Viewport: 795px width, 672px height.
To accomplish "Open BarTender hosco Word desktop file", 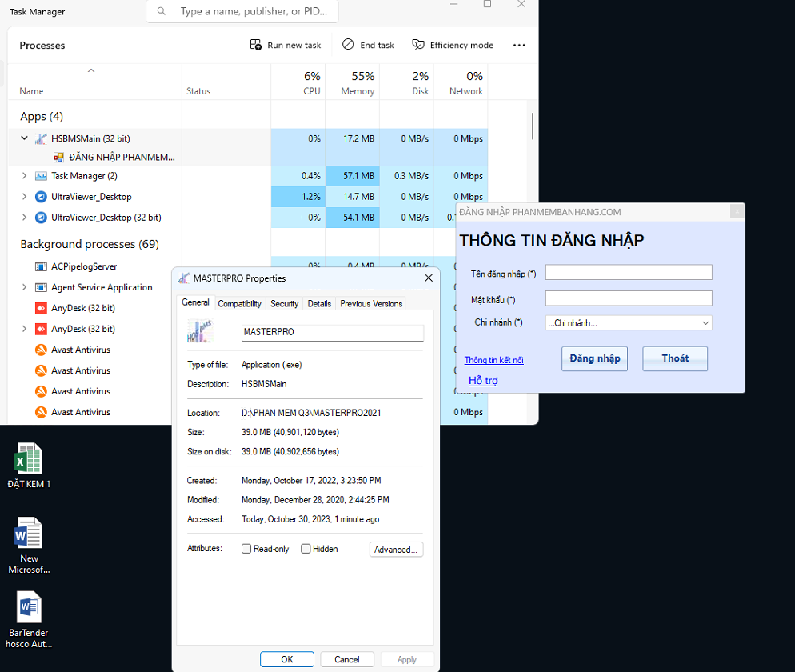I will coord(29,609).
